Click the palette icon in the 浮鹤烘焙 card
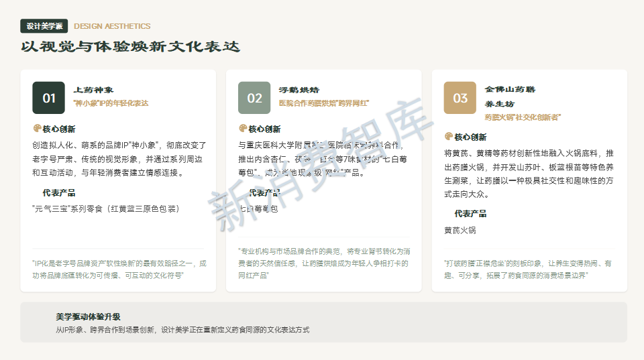 243,129
